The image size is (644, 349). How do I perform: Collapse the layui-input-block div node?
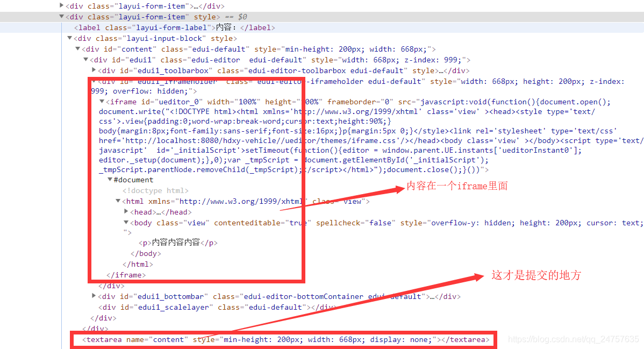[x=69, y=38]
